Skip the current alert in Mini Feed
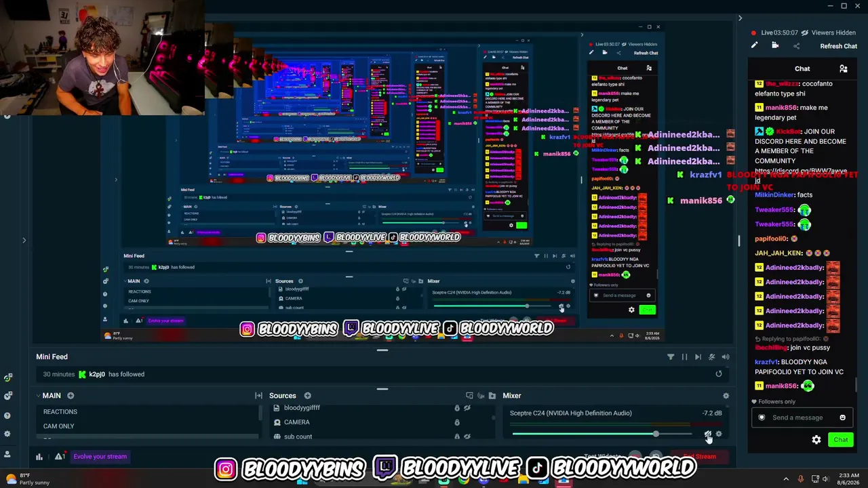Image resolution: width=868 pixels, height=488 pixels. [698, 357]
